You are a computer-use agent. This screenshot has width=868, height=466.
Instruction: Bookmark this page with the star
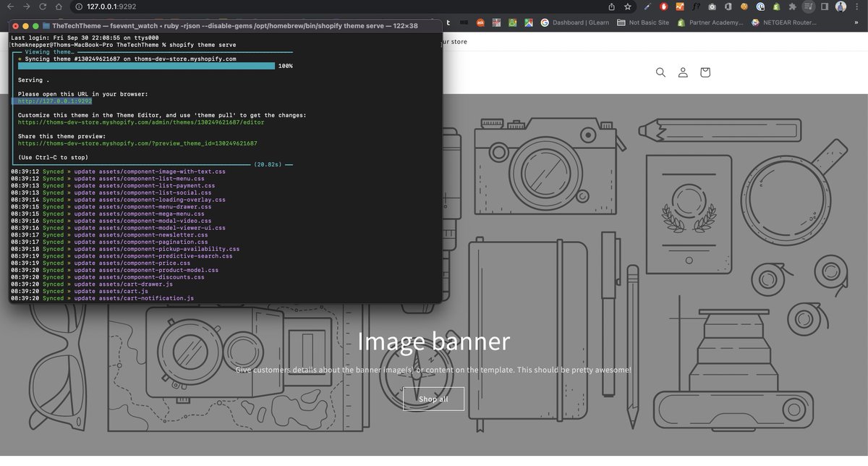tap(628, 7)
